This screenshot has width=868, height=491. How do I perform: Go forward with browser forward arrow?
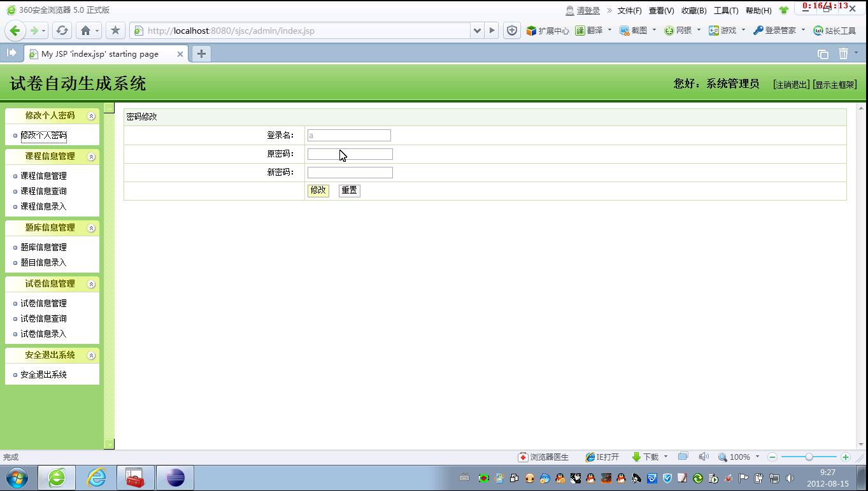(34, 30)
